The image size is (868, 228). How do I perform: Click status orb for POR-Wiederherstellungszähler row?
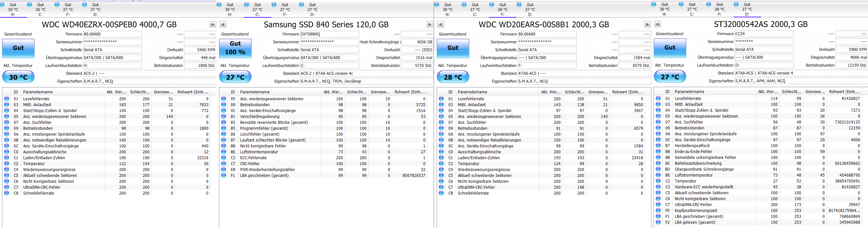tap(224, 169)
